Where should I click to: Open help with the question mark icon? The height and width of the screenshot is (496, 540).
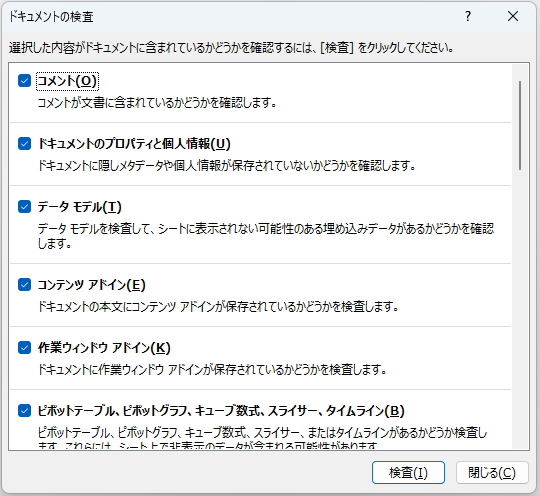pyautogui.click(x=468, y=16)
